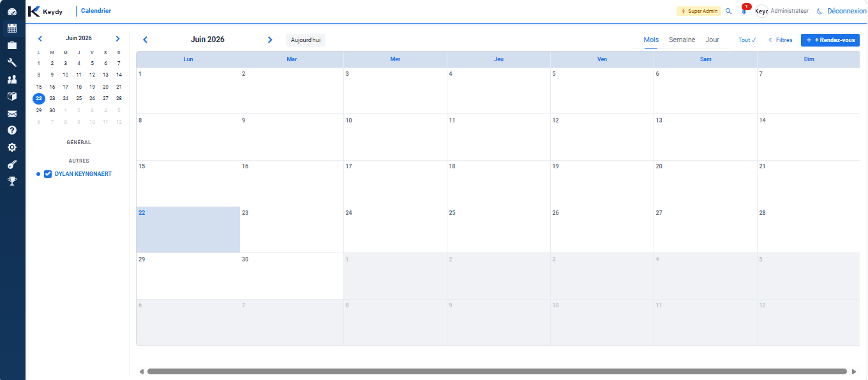Select the day 9 Tuesday cell in grid
This screenshot has width=868, height=380.
292,137
